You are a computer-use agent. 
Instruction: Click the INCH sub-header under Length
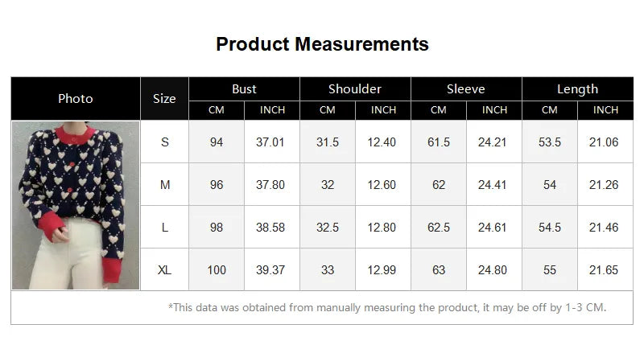point(605,110)
